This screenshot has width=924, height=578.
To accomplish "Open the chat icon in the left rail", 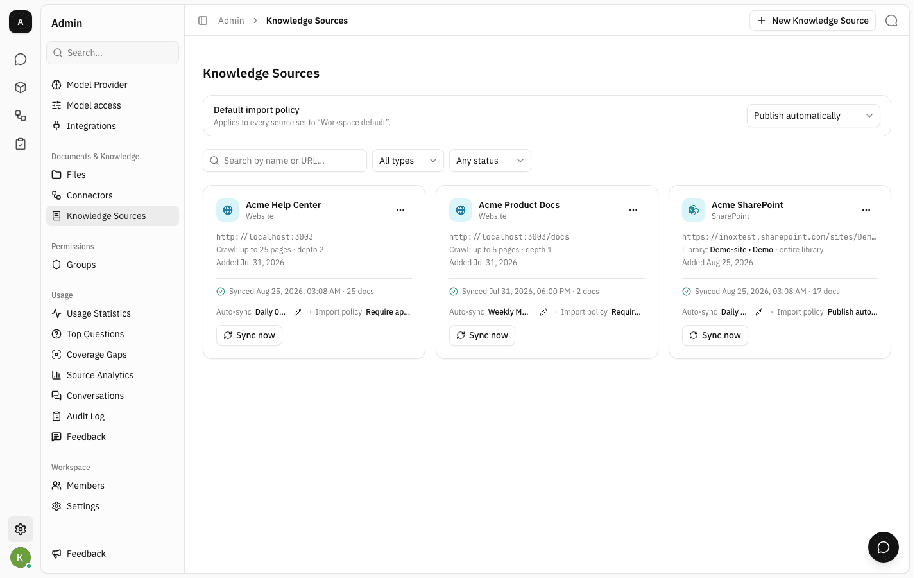I will [21, 59].
